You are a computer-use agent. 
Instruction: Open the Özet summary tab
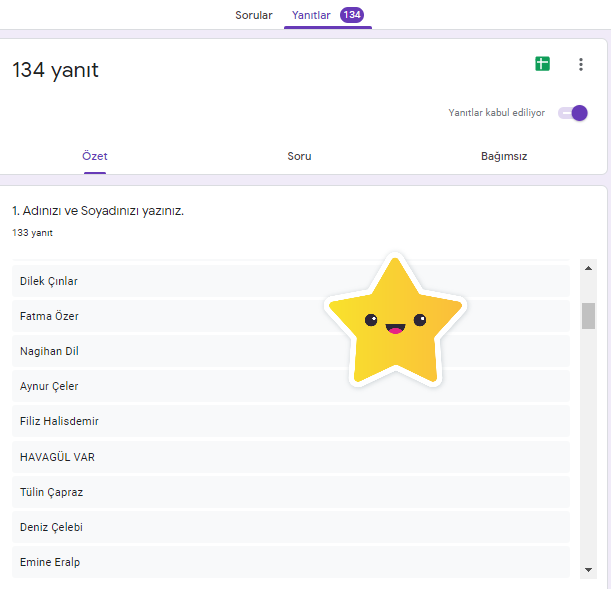(95, 156)
